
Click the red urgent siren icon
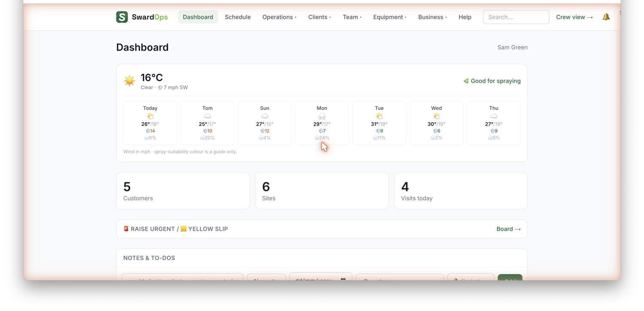pyautogui.click(x=126, y=229)
